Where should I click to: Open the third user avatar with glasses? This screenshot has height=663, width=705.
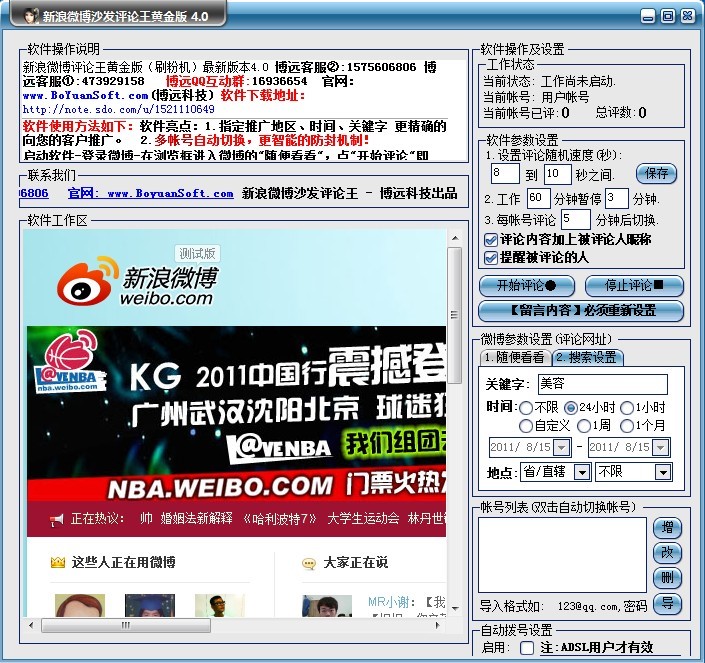pyautogui.click(x=219, y=605)
